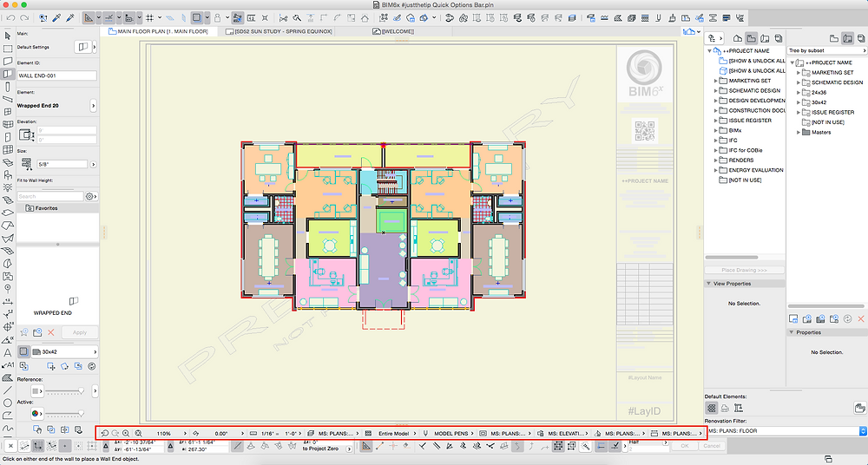
Task: Open the 30x42 master layout dropdown
Action: click(x=65, y=351)
